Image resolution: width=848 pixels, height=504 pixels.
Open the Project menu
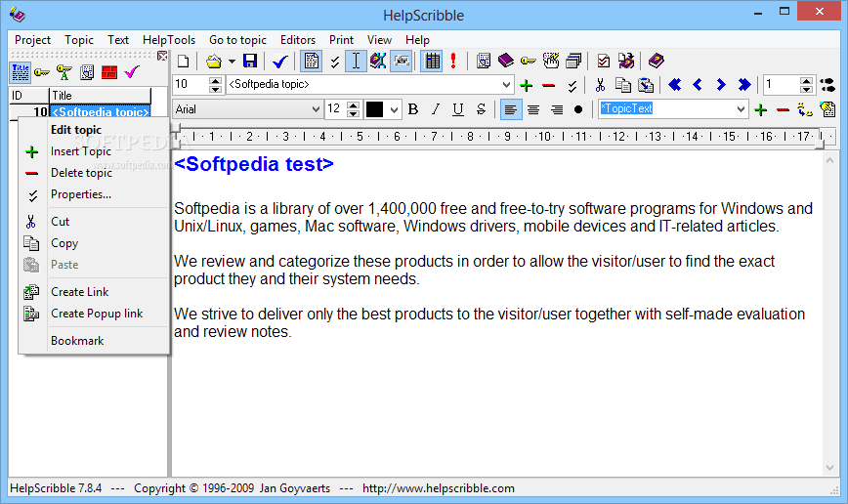click(32, 40)
